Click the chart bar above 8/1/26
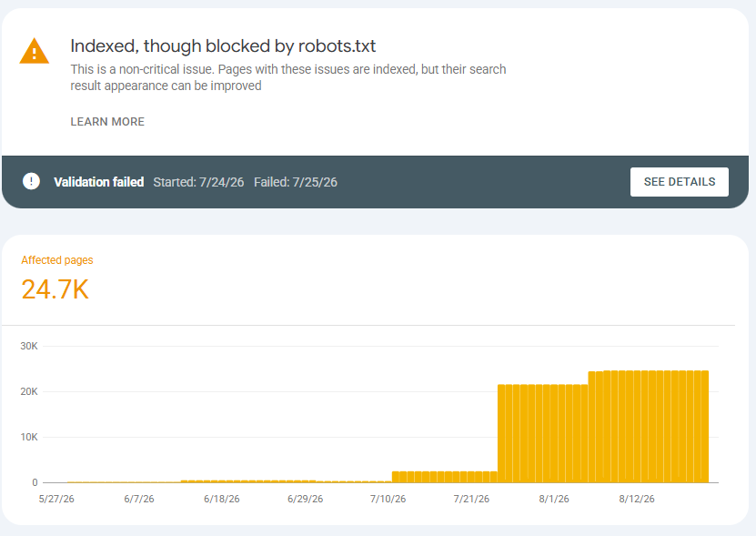This screenshot has width=756, height=536. point(553,433)
